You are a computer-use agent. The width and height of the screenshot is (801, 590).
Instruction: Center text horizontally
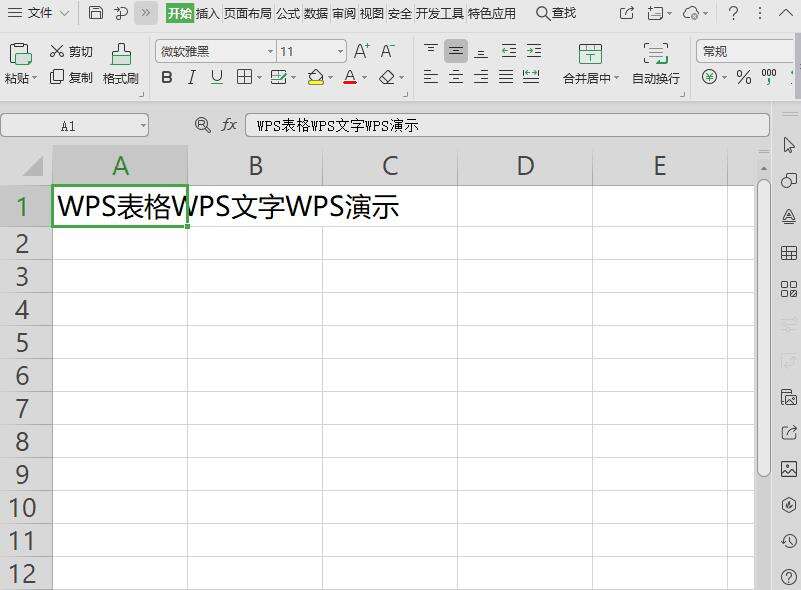click(456, 77)
